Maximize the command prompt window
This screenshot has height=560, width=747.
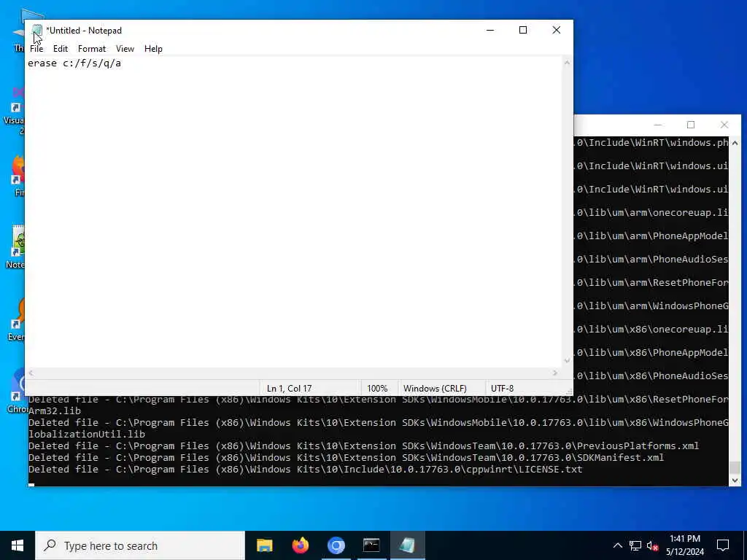pos(691,125)
